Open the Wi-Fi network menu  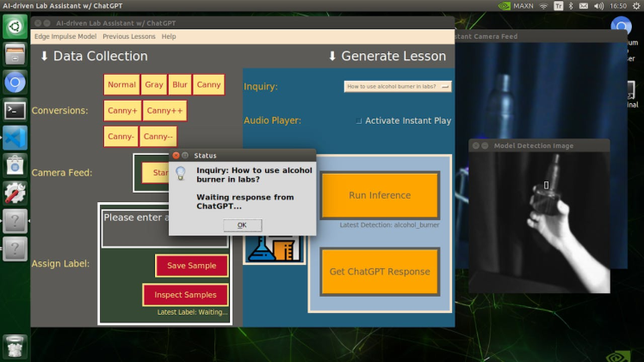tap(544, 6)
